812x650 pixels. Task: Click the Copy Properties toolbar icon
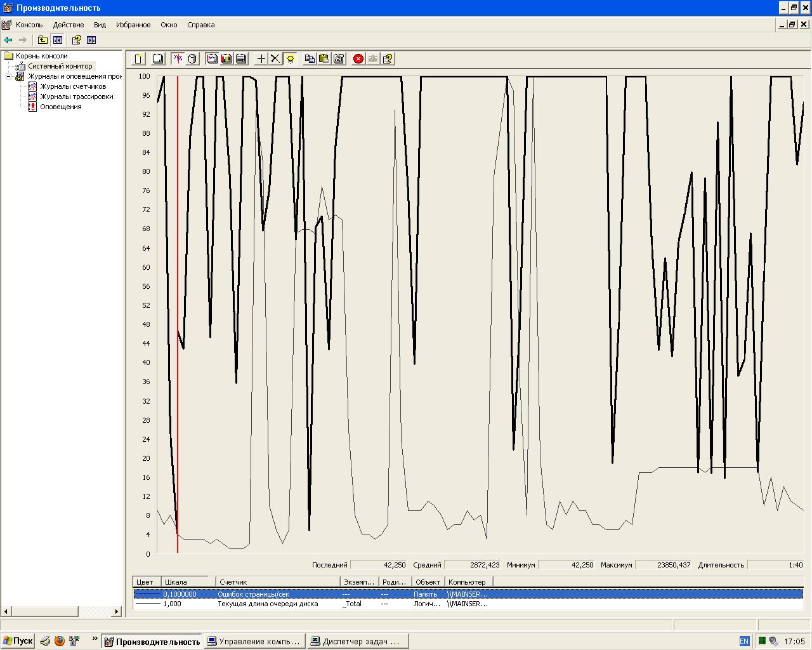click(x=310, y=59)
